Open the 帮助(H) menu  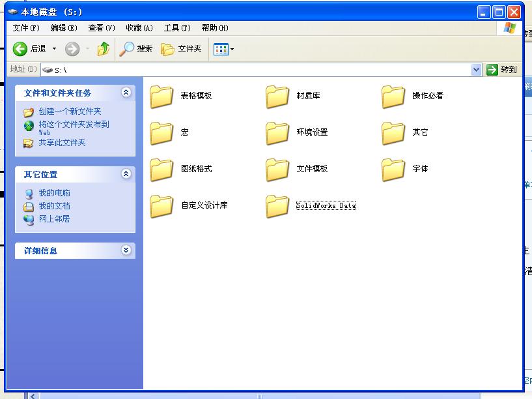[215, 28]
